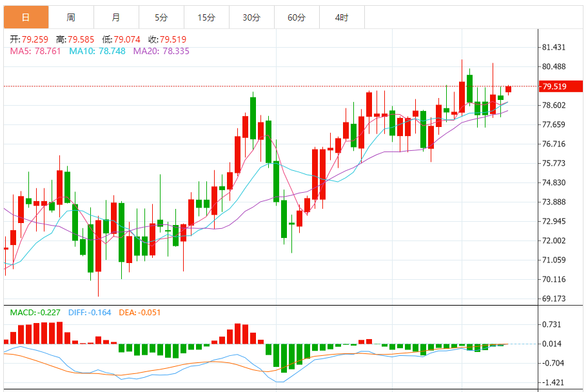This screenshot has height=392, width=588.
Task: Click the MA5: 78.761 indicator label
Action: coord(35,51)
